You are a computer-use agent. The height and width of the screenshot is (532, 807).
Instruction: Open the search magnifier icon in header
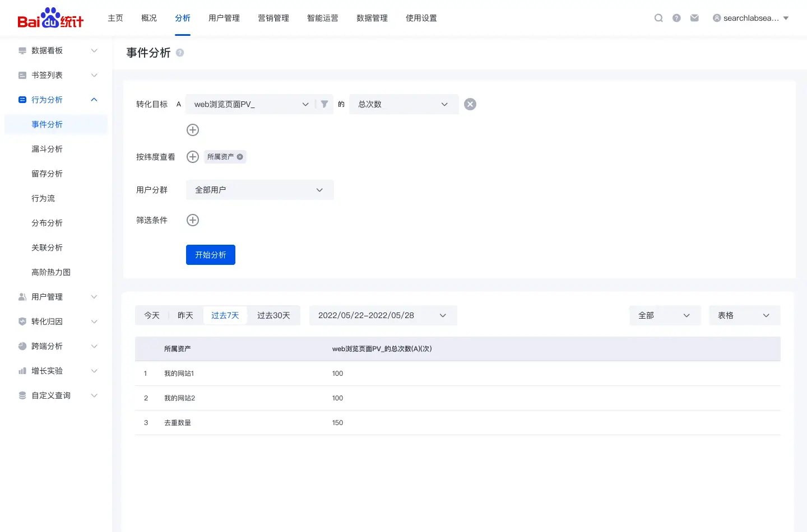658,18
